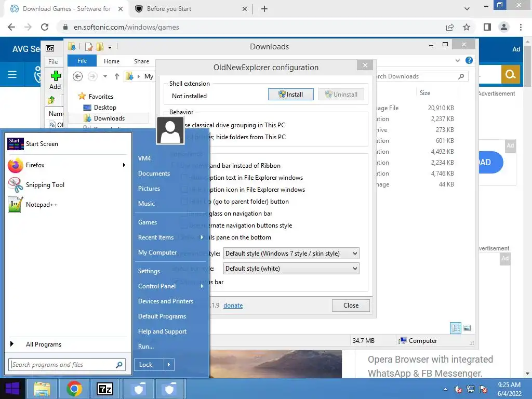Open Chrome tab search chevron
The height and width of the screenshot is (399, 532).
click(x=467, y=9)
